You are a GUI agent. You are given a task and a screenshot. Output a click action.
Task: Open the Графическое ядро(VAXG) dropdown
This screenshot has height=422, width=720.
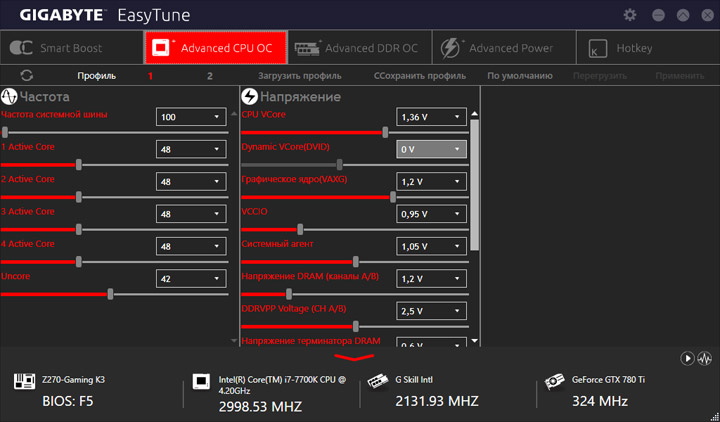(431, 181)
